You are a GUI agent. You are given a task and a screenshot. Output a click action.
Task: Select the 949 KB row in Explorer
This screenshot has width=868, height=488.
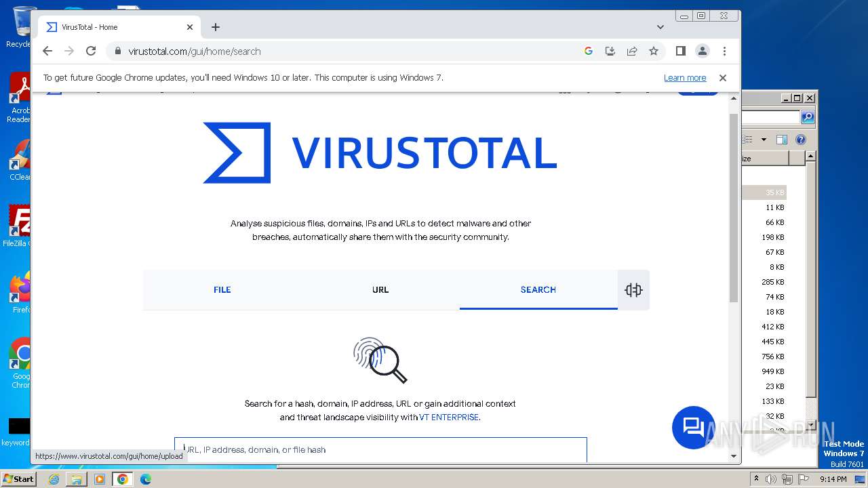click(x=764, y=371)
